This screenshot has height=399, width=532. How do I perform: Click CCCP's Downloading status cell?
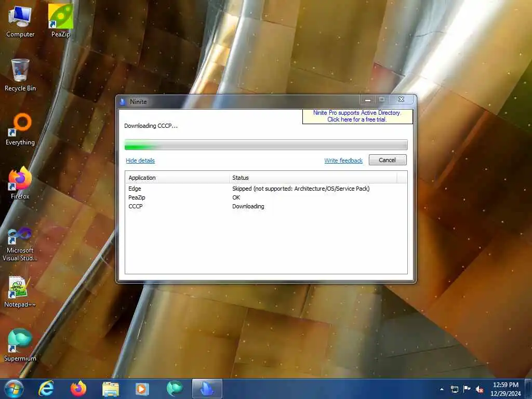click(248, 206)
